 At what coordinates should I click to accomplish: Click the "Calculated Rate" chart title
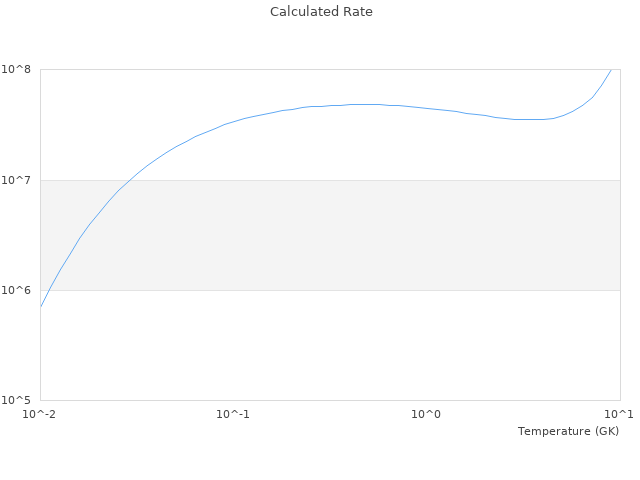320,12
